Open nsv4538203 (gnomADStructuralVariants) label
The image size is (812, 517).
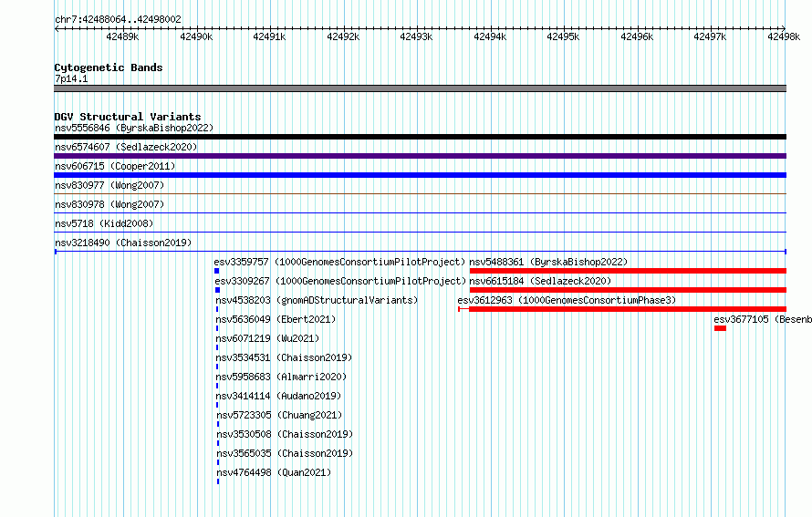(x=317, y=300)
